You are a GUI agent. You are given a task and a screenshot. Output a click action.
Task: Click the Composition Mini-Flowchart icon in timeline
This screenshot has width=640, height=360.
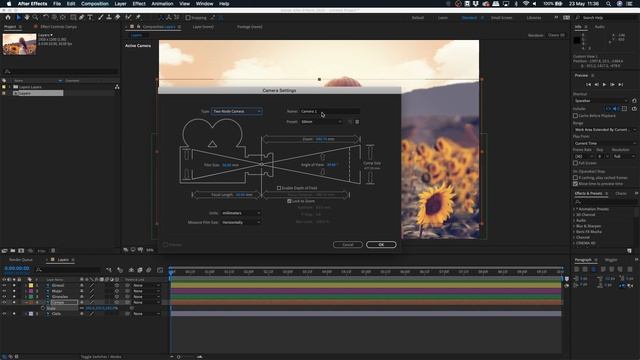click(109, 270)
